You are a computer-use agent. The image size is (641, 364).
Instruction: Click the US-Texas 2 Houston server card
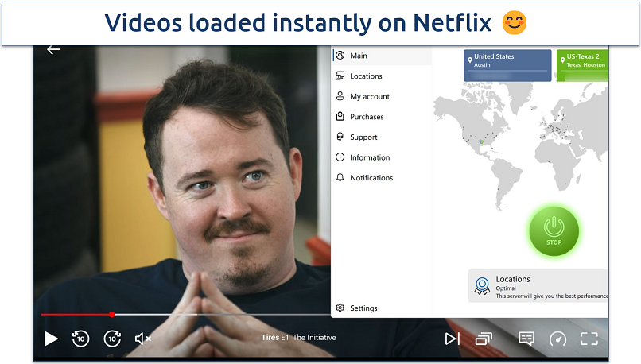(x=582, y=65)
